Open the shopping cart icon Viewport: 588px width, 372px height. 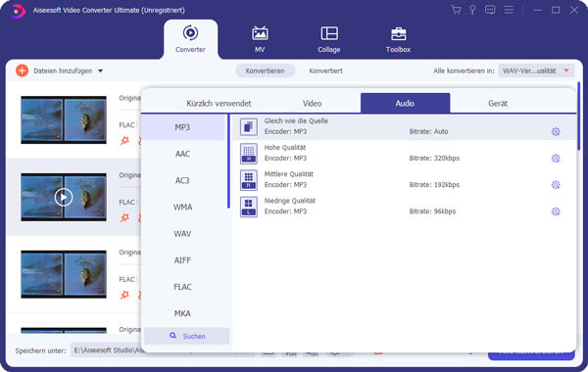pos(456,10)
